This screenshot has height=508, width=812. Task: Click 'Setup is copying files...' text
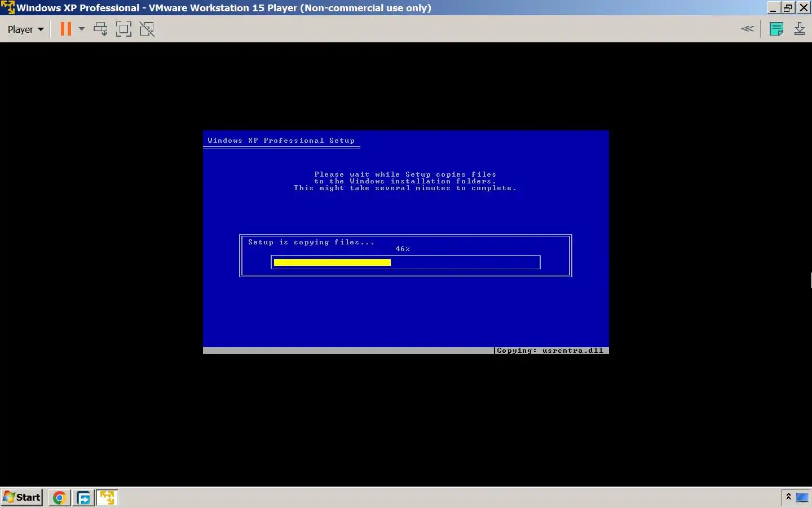(311, 242)
